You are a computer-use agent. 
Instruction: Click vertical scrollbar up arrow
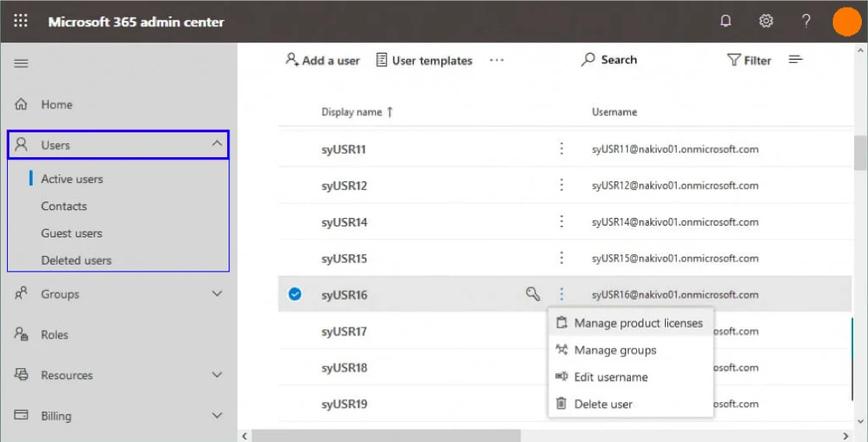(860, 51)
